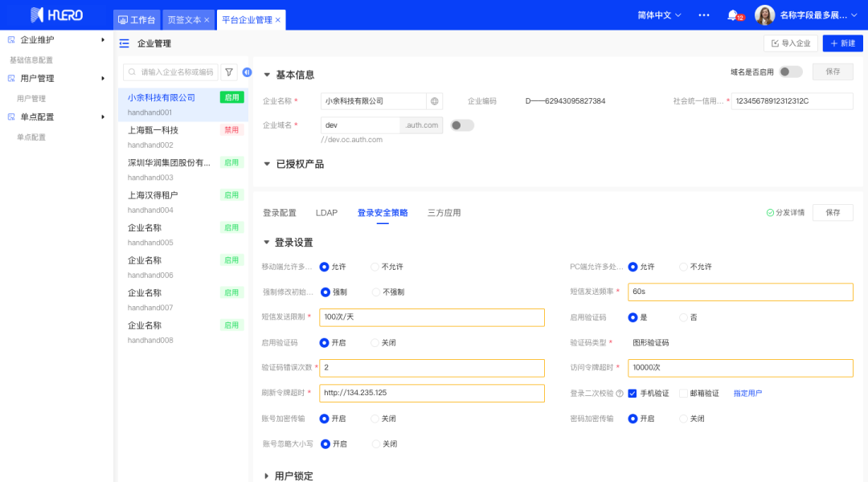Close the 页签文本 tab
This screenshot has height=482, width=868.
[x=207, y=20]
